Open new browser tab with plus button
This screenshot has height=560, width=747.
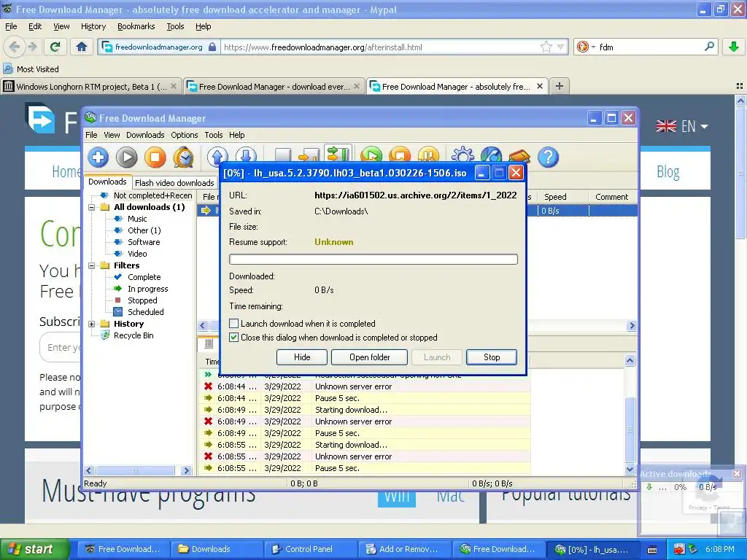point(560,86)
